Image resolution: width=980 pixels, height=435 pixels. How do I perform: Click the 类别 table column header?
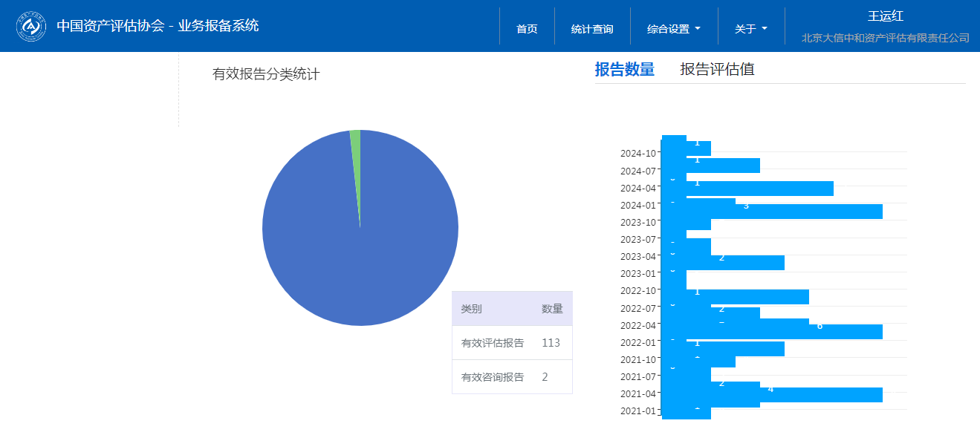pos(471,309)
